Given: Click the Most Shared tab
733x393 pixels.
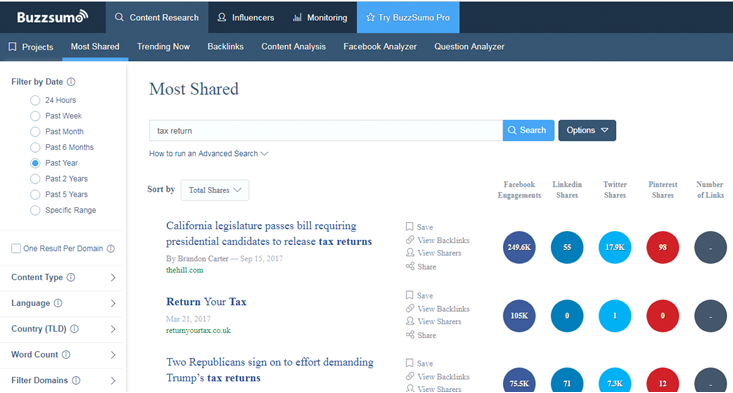Looking at the screenshot, I should tap(95, 46).
